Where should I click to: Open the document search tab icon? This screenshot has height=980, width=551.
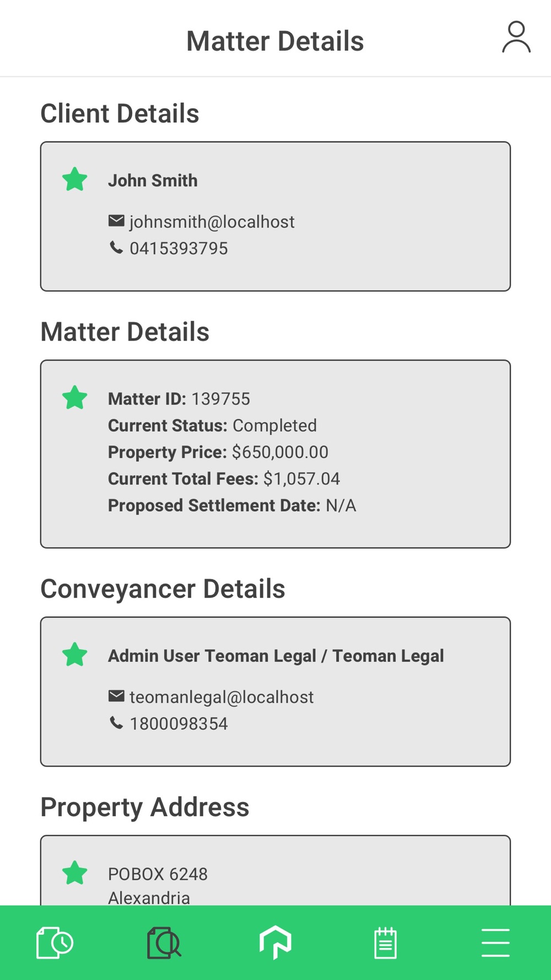click(x=164, y=943)
